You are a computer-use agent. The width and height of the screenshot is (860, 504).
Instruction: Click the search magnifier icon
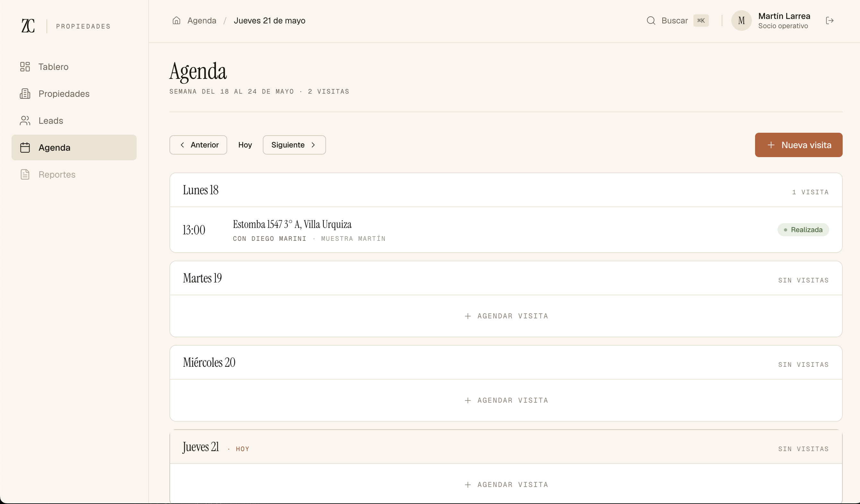[651, 21]
